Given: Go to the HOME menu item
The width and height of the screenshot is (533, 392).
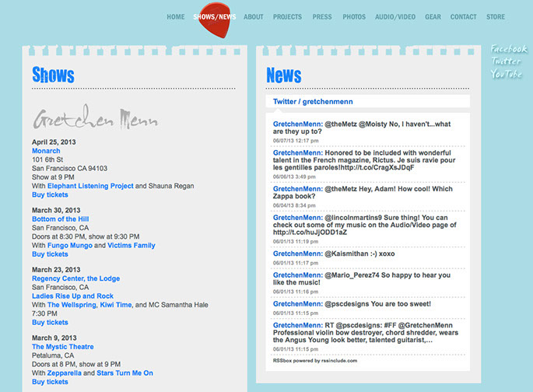Looking at the screenshot, I should tap(175, 17).
